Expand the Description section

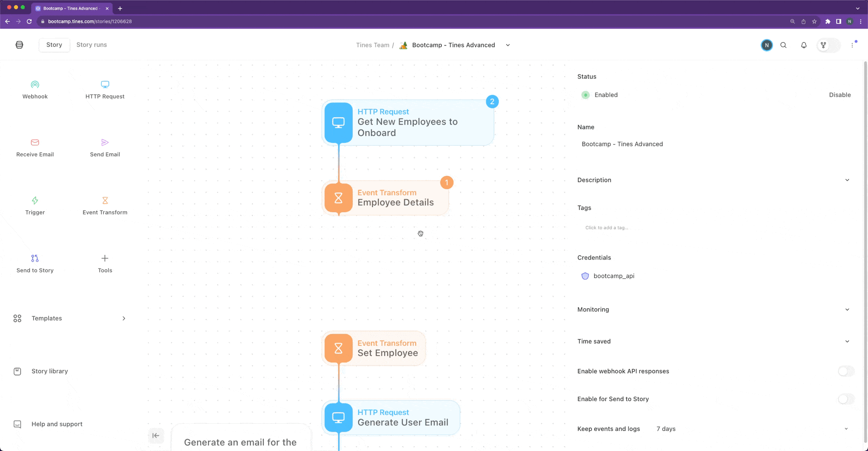click(x=847, y=180)
